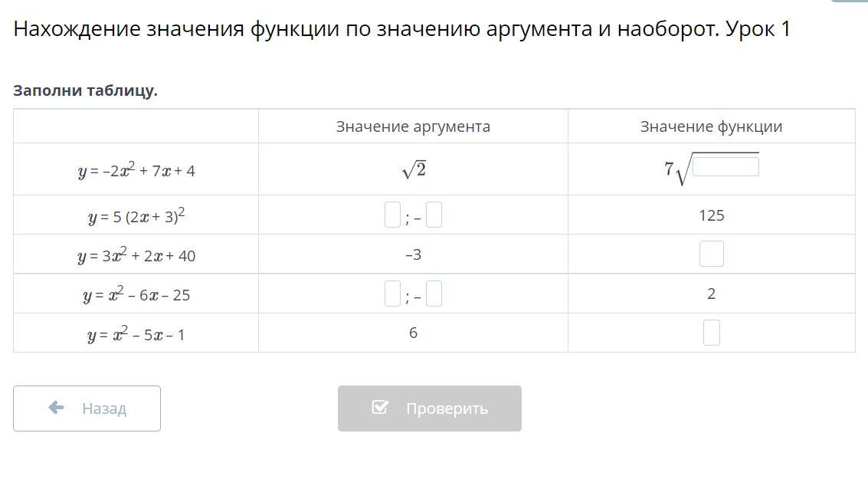Image resolution: width=868 pixels, height=479 pixels.
Task: Click first argument field for y = x²−6x−25
Action: tap(392, 294)
